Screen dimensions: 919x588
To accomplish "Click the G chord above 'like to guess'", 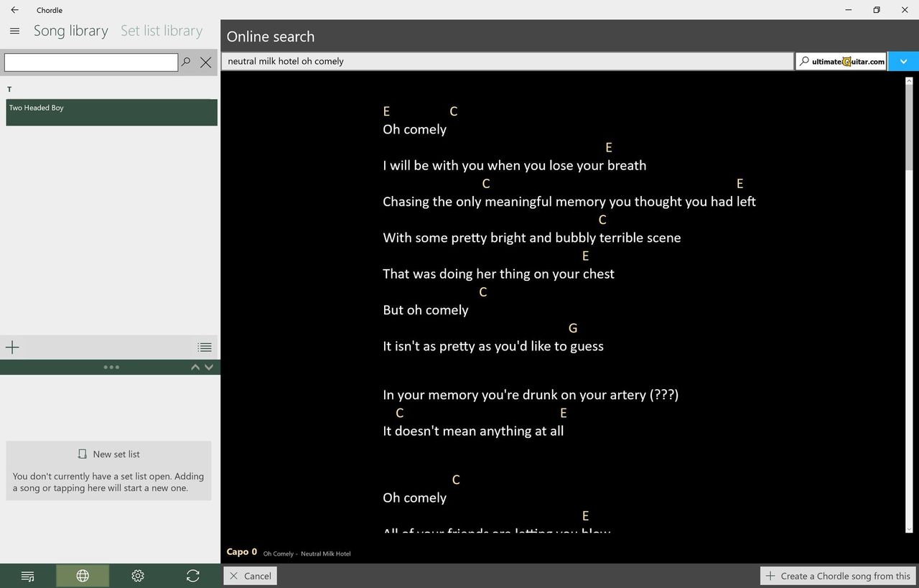I will [x=573, y=328].
